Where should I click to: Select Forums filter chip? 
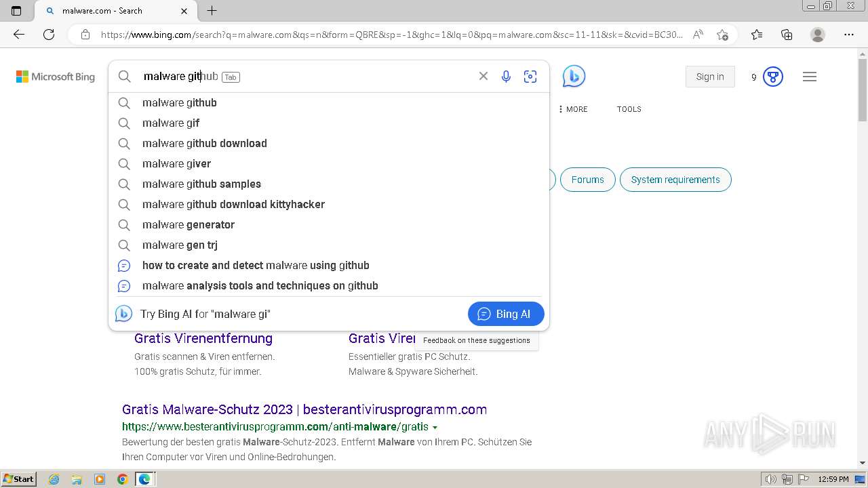pyautogui.click(x=587, y=180)
